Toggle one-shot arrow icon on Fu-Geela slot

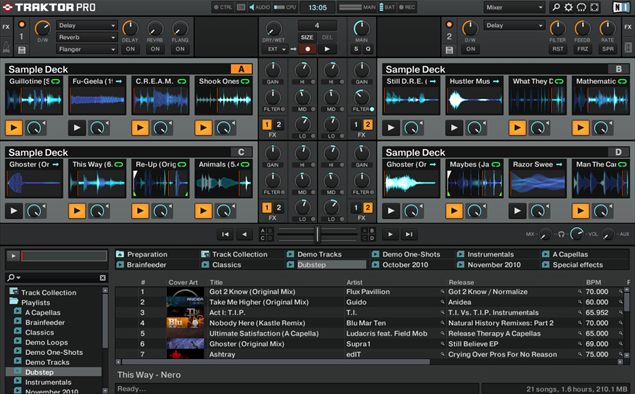119,81
